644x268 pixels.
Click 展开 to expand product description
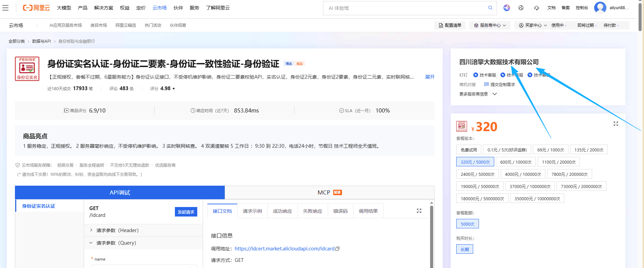click(429, 77)
